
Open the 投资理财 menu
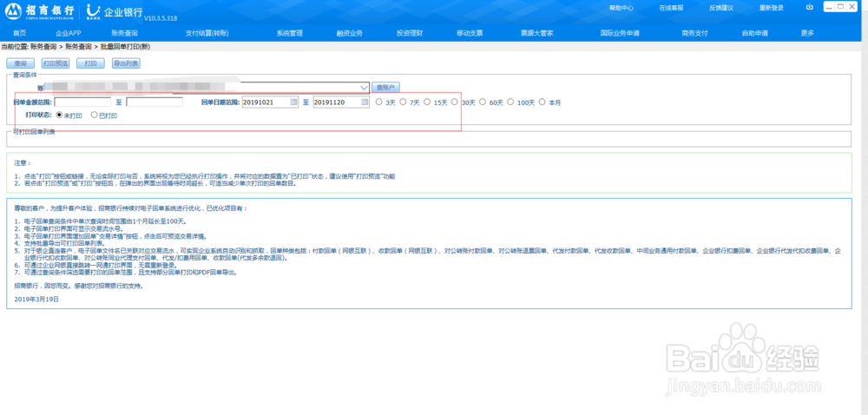coord(410,33)
